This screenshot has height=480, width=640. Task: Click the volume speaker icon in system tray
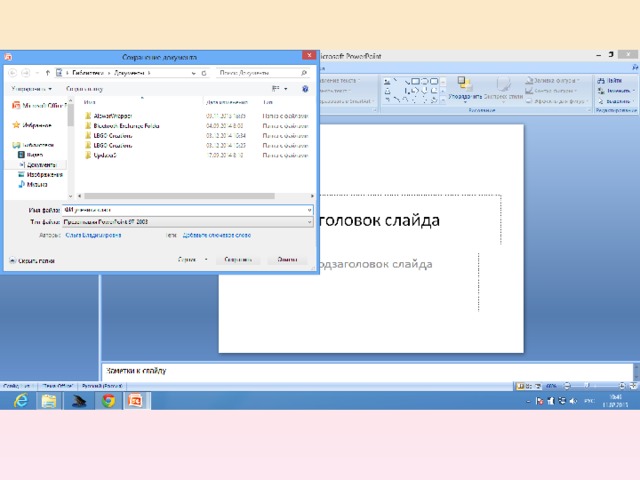point(573,401)
